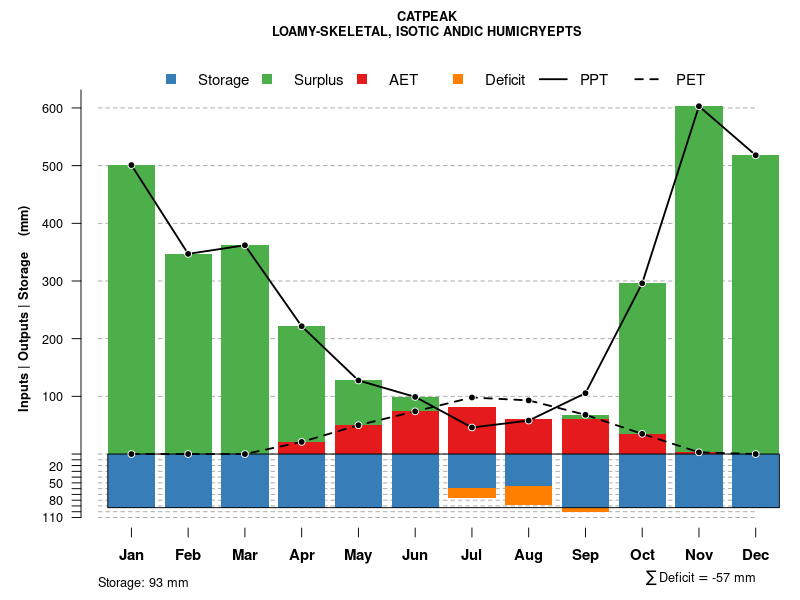Click the red AET legend swatch
Image resolution: width=800 pixels, height=600 pixels.
coord(363,79)
